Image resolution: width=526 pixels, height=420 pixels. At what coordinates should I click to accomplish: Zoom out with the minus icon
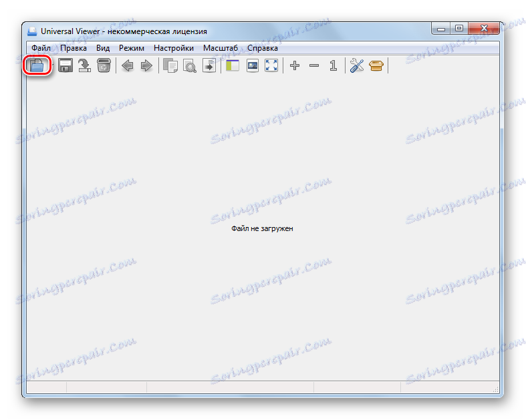tap(314, 65)
